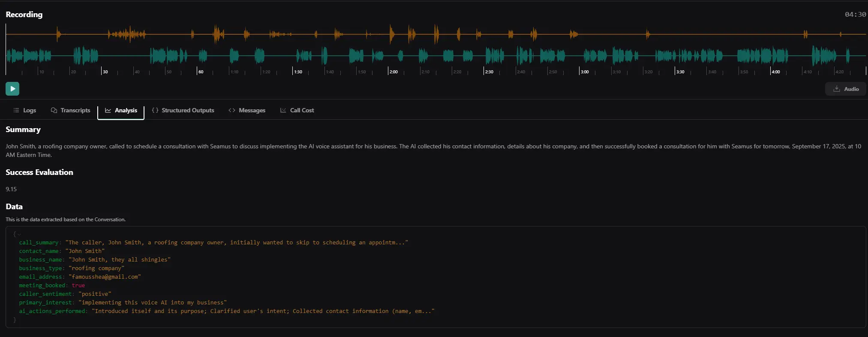
Task: Seek to the 30 second timeline marker
Action: click(x=105, y=72)
